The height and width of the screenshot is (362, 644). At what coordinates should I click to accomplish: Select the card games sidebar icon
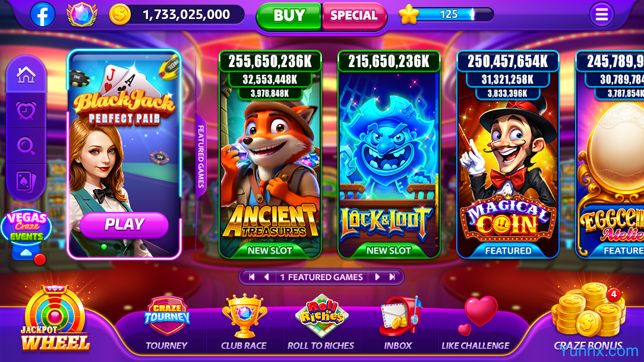26,181
